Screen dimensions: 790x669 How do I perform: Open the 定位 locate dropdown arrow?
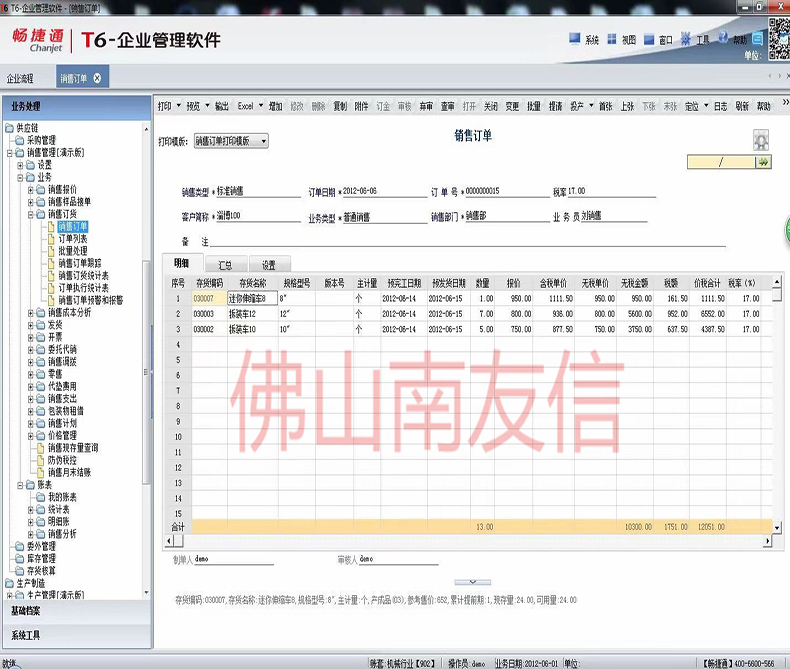pyautogui.click(x=706, y=106)
